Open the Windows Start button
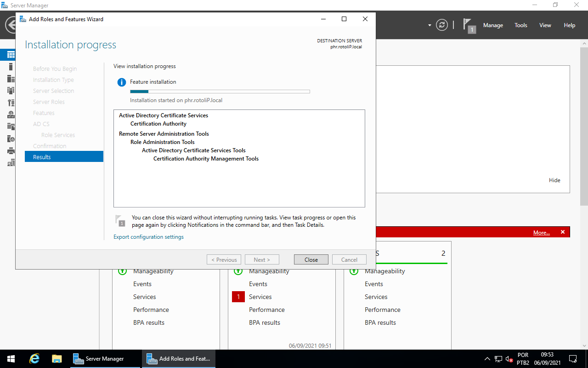Screen dimensions: 588x368 coord(10,358)
